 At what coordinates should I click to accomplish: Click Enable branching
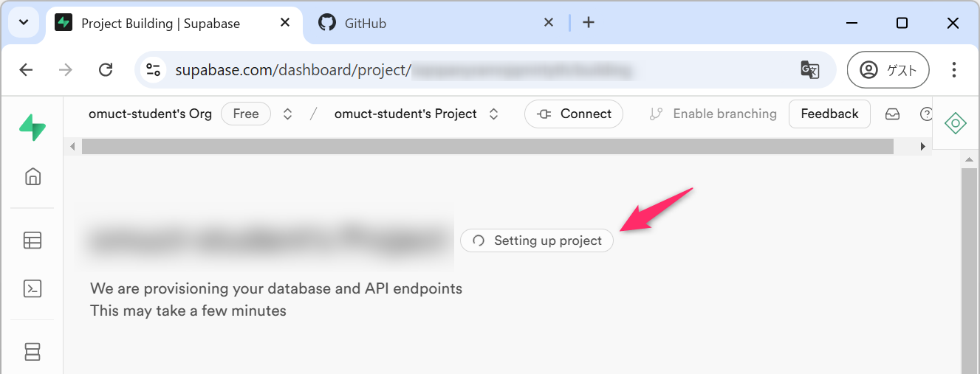tap(713, 114)
